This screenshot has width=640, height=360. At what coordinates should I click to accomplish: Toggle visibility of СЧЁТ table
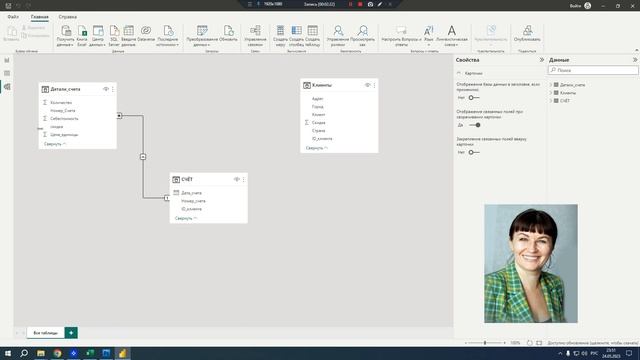click(236, 179)
